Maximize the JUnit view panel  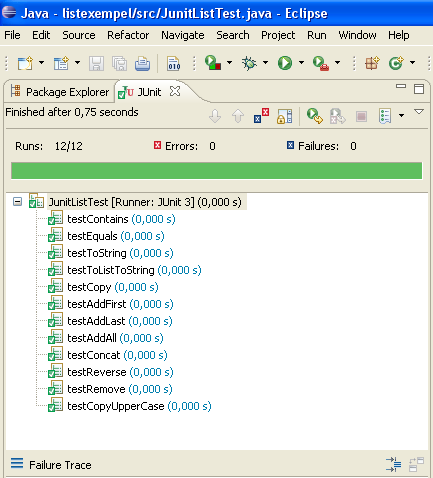point(419,89)
